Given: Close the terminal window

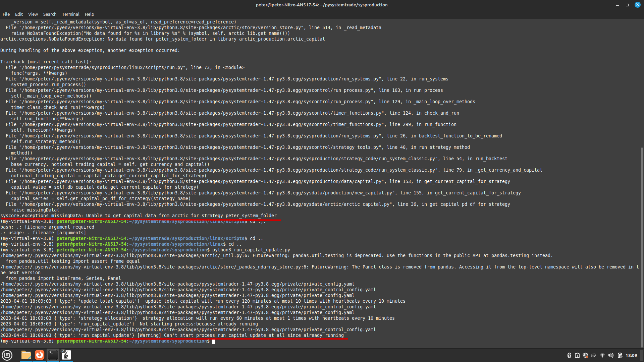Looking at the screenshot, I should click(x=638, y=5).
